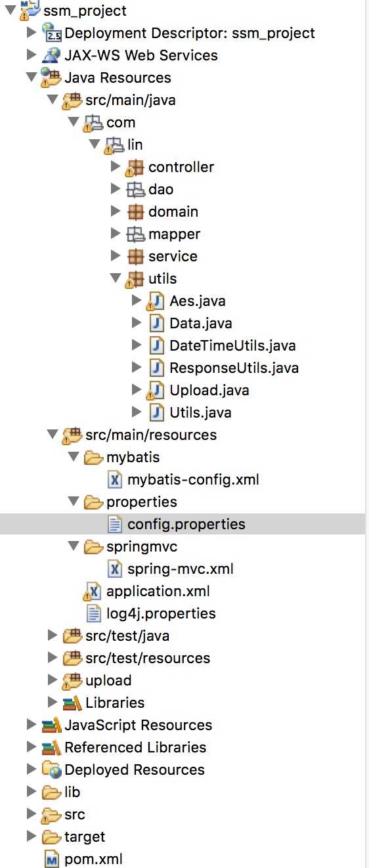The image size is (369, 868).
Task: Select ResponseUtils.java file
Action: (234, 368)
